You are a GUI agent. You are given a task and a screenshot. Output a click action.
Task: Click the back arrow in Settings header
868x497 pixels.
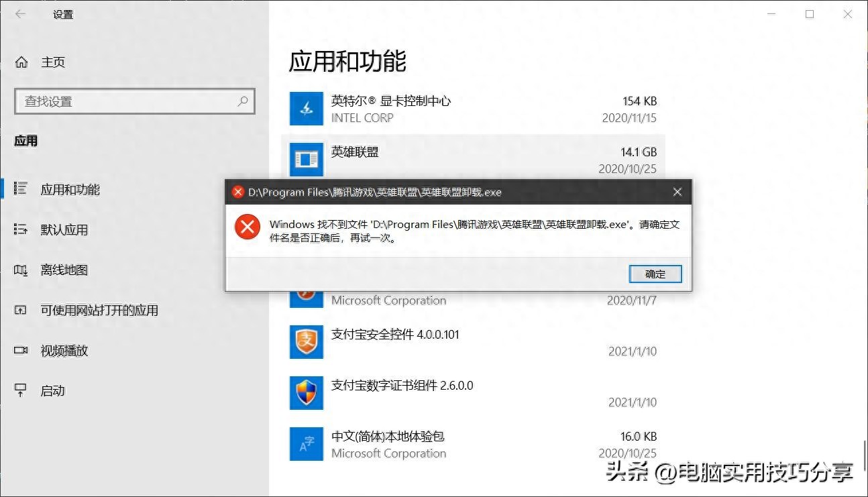pos(21,14)
